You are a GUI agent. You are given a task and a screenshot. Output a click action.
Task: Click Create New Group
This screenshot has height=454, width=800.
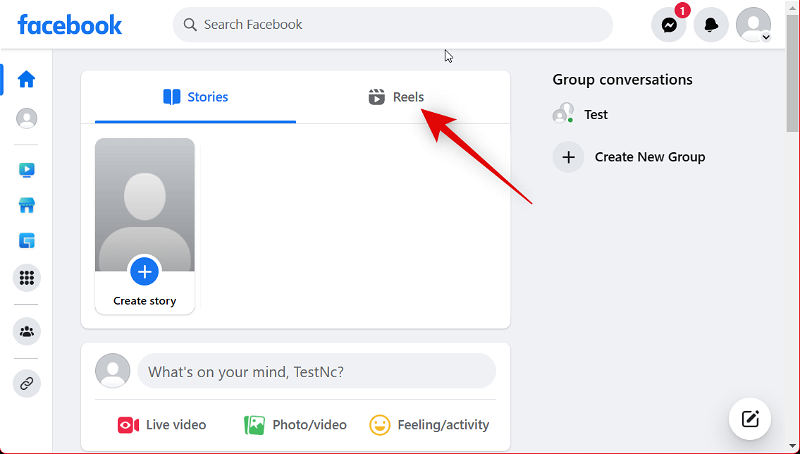630,157
